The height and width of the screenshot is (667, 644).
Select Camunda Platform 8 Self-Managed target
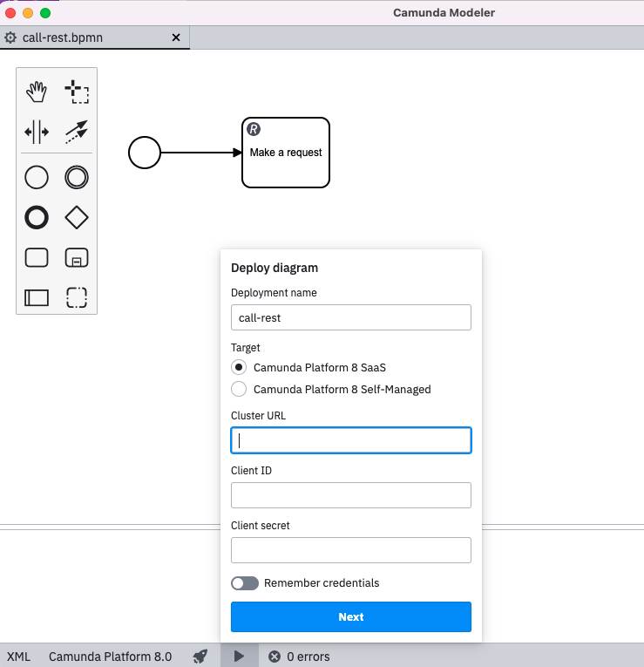(x=239, y=389)
